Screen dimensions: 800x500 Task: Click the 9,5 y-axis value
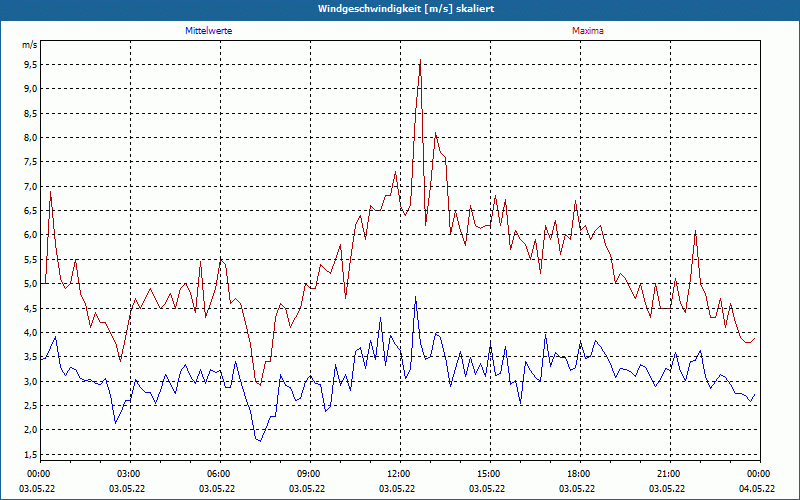pyautogui.click(x=31, y=64)
